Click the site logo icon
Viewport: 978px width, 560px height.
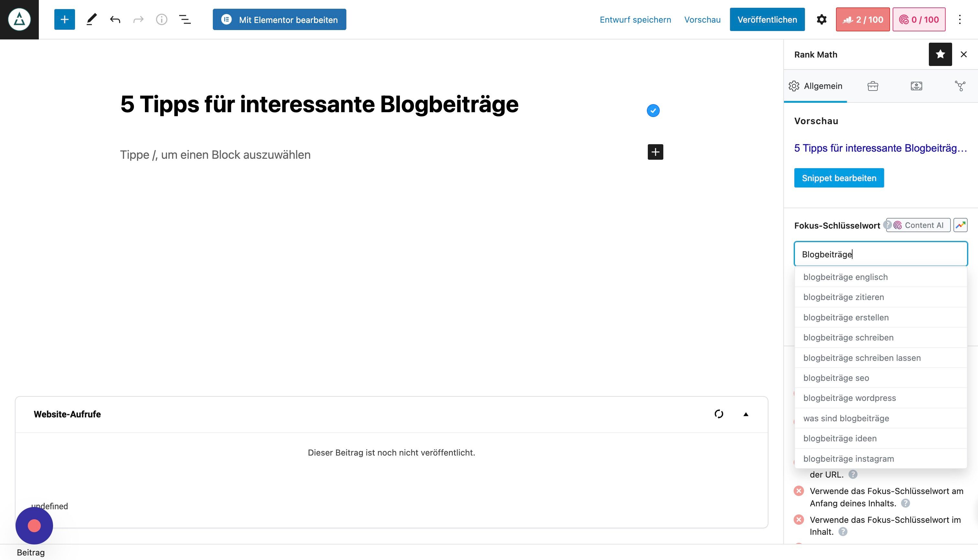tap(19, 19)
